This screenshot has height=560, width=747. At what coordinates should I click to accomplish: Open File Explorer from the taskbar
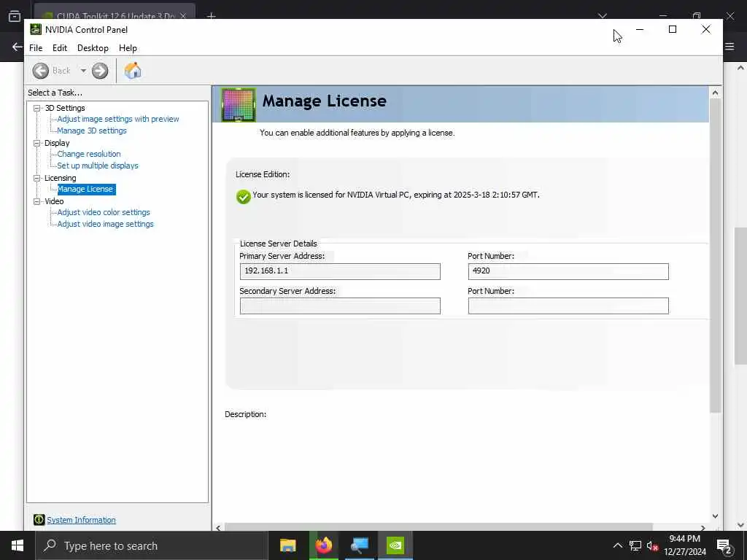(x=287, y=545)
